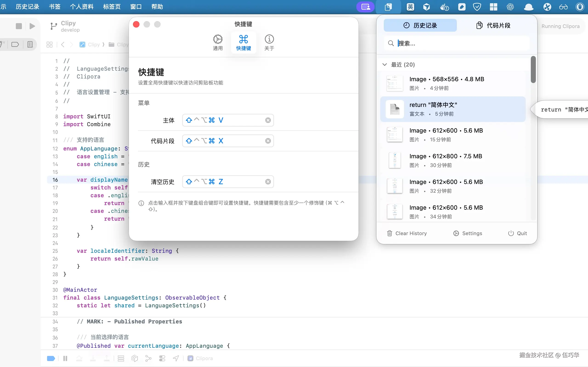Collapse the 最近 (20) section
Viewport: 588px width, 367px height.
(x=385, y=64)
